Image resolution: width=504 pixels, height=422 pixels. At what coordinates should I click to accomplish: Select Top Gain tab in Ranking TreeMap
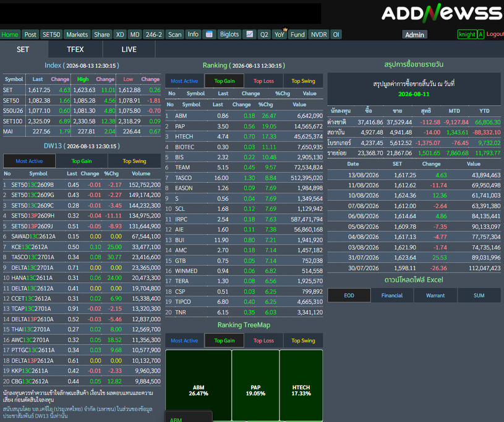pos(224,340)
